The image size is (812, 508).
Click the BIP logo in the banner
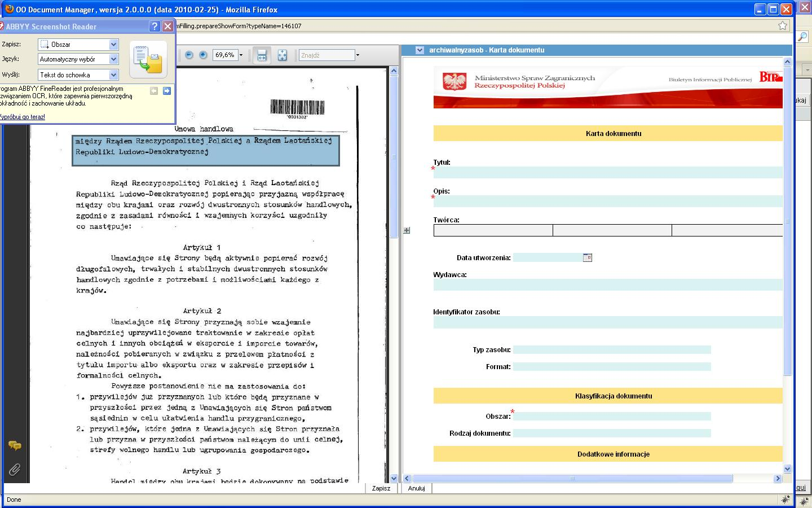tap(770, 77)
